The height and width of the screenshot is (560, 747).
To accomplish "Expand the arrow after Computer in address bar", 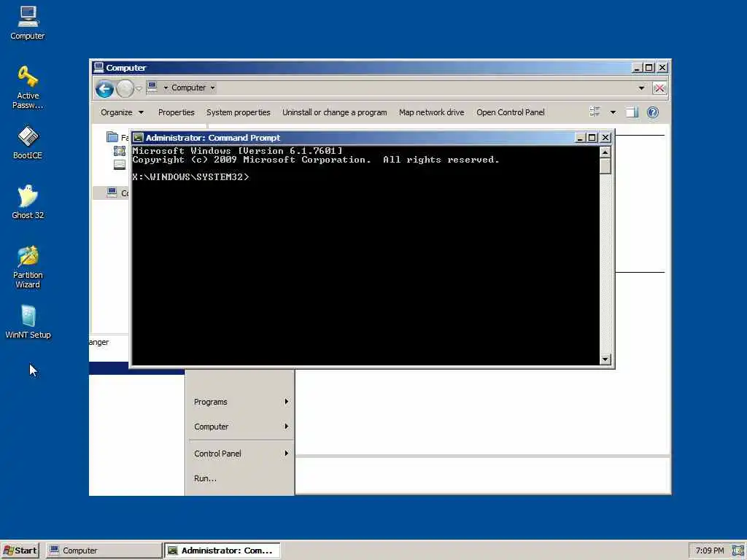I will pyautogui.click(x=212, y=87).
